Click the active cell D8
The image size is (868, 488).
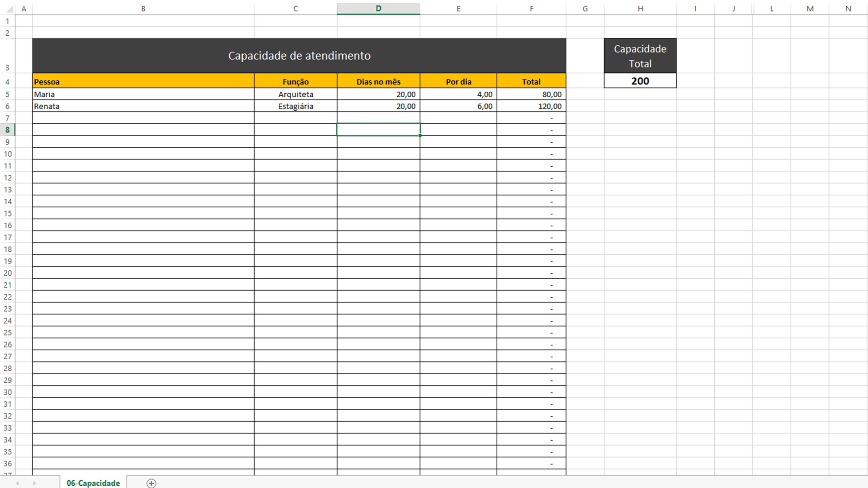point(378,130)
